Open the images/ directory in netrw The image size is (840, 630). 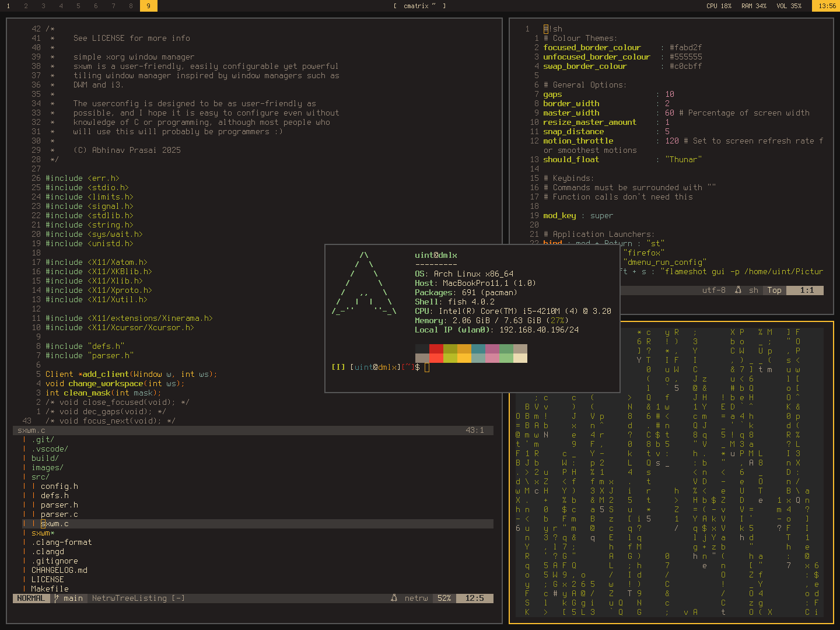47,467
